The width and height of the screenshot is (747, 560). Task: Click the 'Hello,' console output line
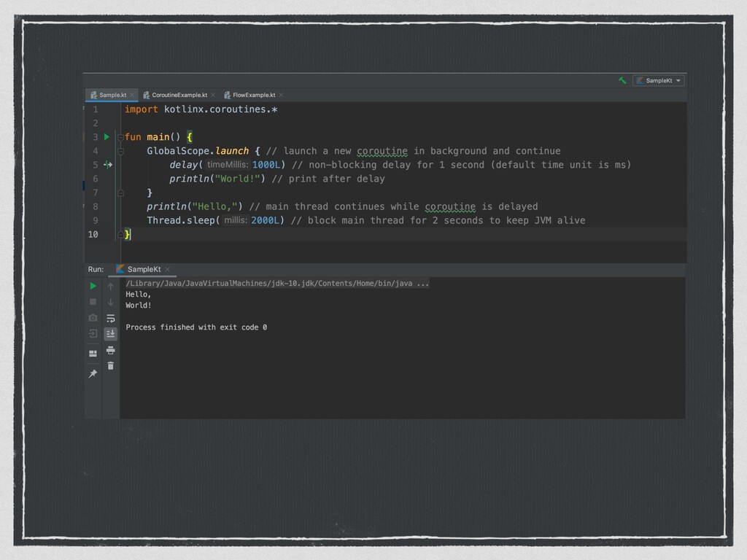coord(138,295)
